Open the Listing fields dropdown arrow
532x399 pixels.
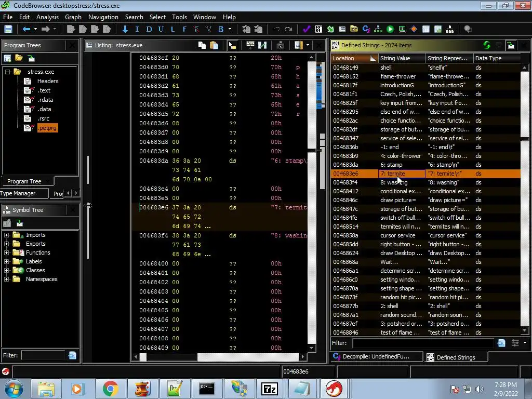click(x=308, y=45)
